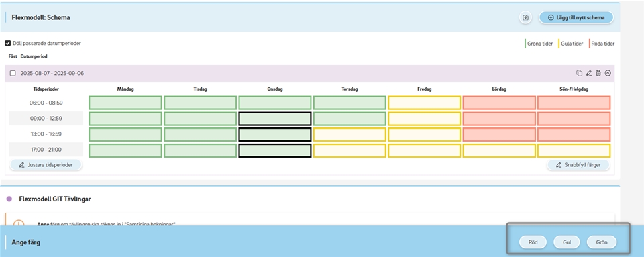Select the yellow Fredag 13:00 - 16:59 cell
The width and height of the screenshot is (644, 257).
tap(424, 135)
